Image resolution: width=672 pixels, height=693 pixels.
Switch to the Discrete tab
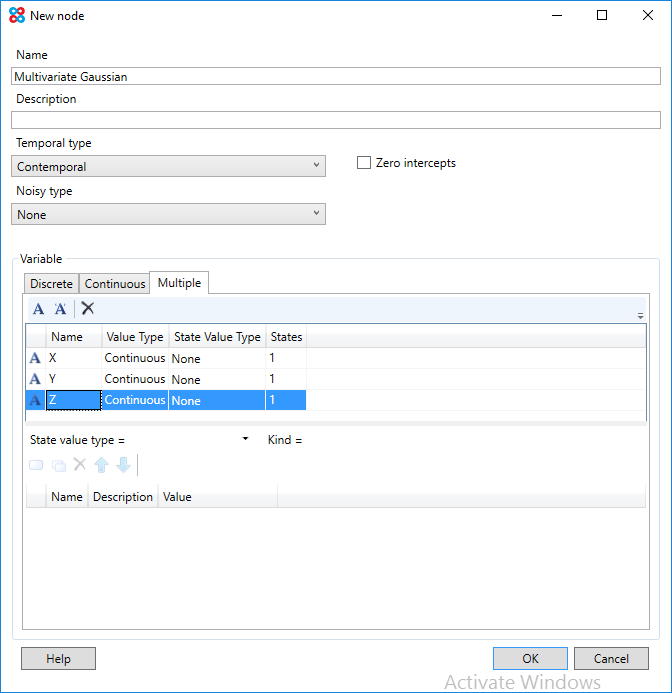[51, 284]
